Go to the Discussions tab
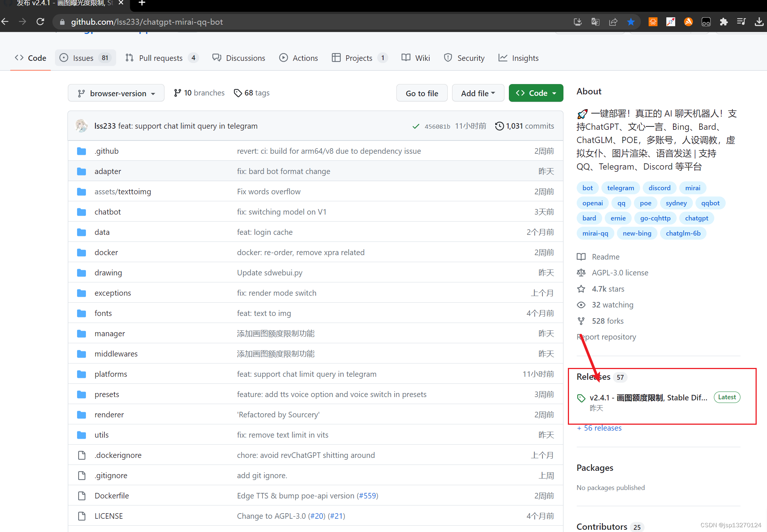767x532 pixels. tap(239, 58)
